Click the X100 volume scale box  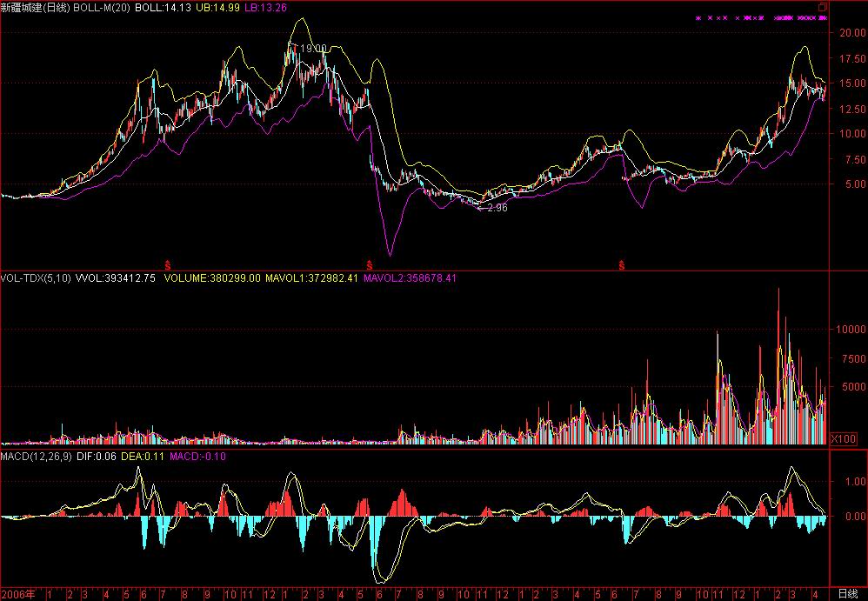tap(844, 439)
